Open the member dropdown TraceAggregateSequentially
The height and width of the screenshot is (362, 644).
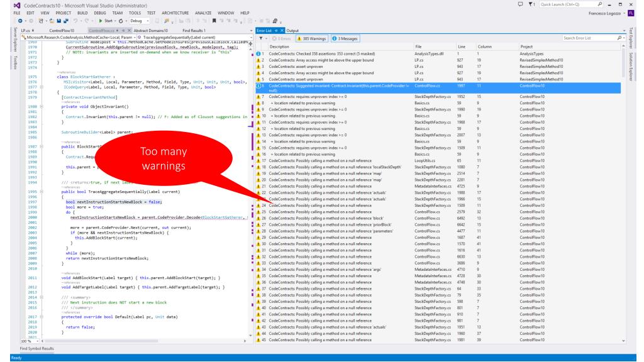[x=250, y=37]
